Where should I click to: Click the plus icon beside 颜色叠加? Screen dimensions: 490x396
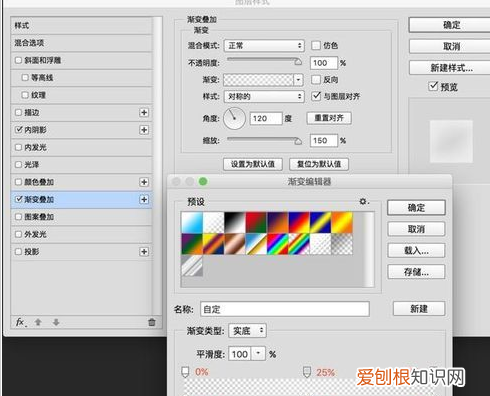point(144,182)
